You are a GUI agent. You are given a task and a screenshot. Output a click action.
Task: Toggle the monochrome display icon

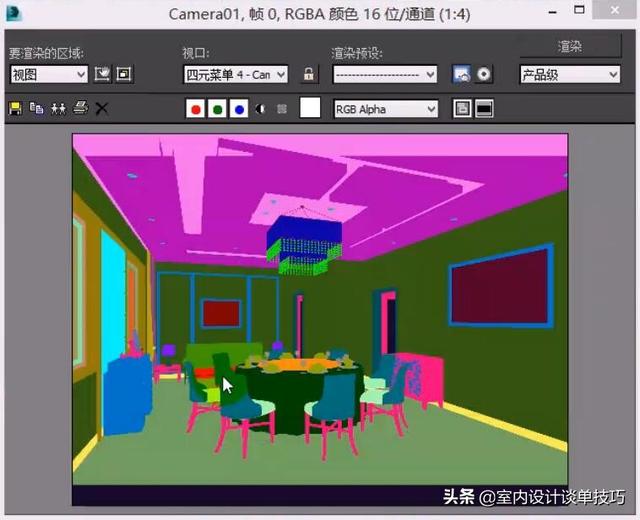pyautogui.click(x=282, y=109)
